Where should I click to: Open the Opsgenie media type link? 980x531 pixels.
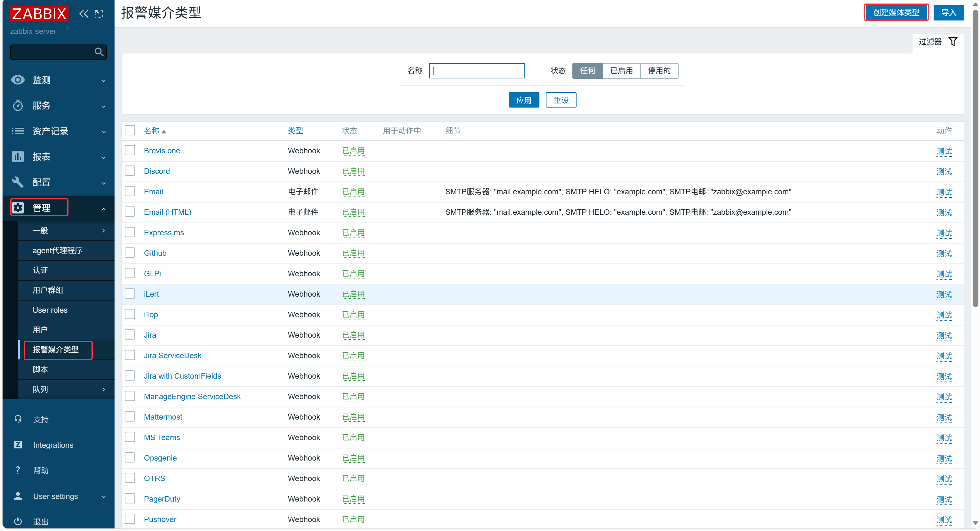[160, 457]
